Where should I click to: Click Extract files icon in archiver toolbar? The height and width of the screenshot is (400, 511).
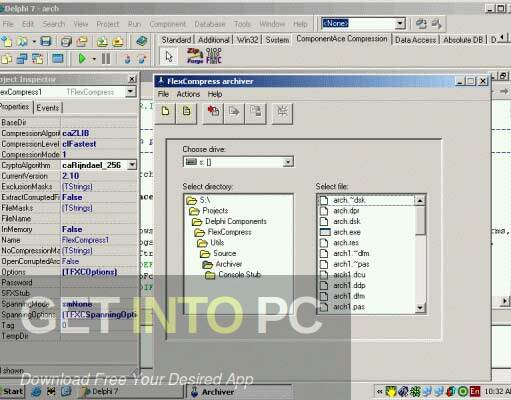[234, 113]
